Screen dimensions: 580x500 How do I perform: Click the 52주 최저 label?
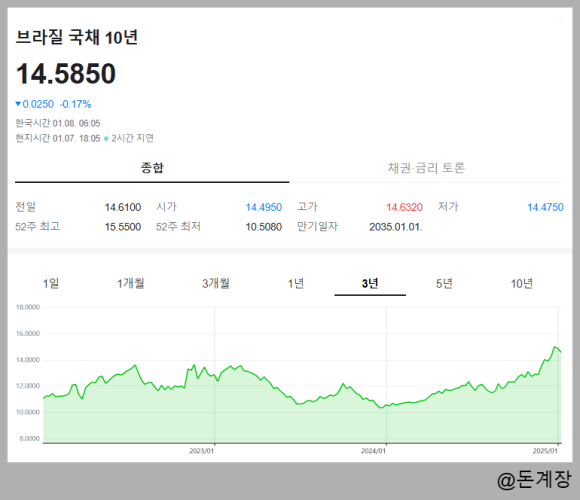pos(178,226)
